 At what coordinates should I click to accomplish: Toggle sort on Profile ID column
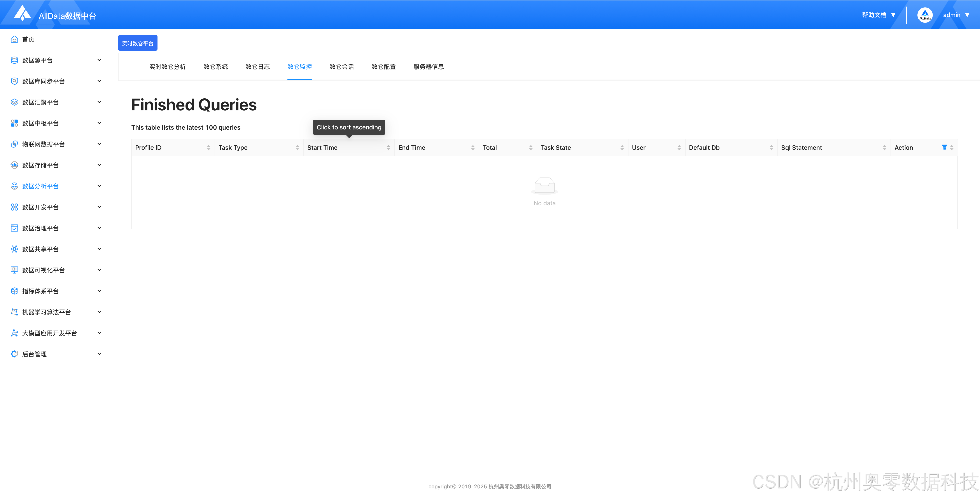[x=208, y=148]
